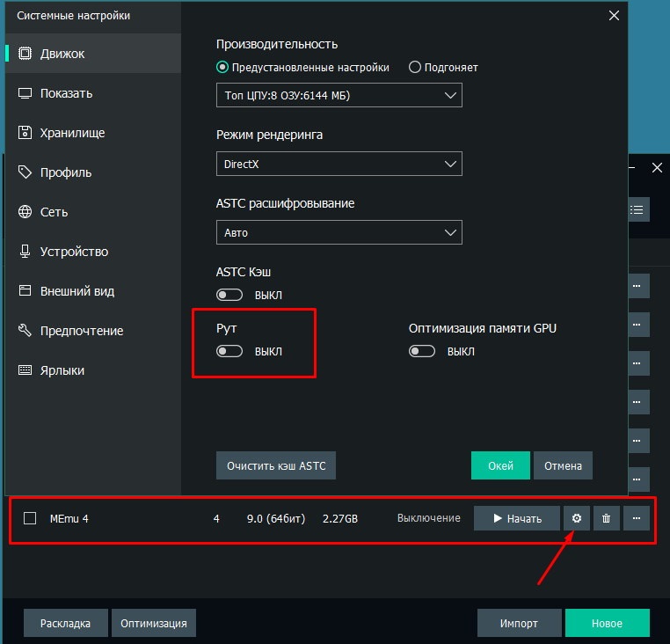670x644 pixels.
Task: Click the Оптимизация button
Action: pyautogui.click(x=154, y=624)
